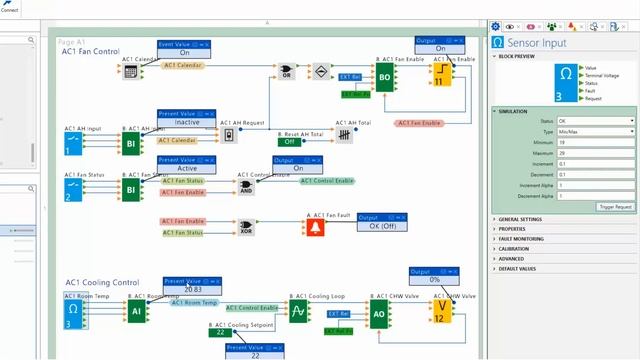Viewport: 640px width, 360px height.
Task: Select the BI AC1 AH Input block
Action: tap(131, 144)
